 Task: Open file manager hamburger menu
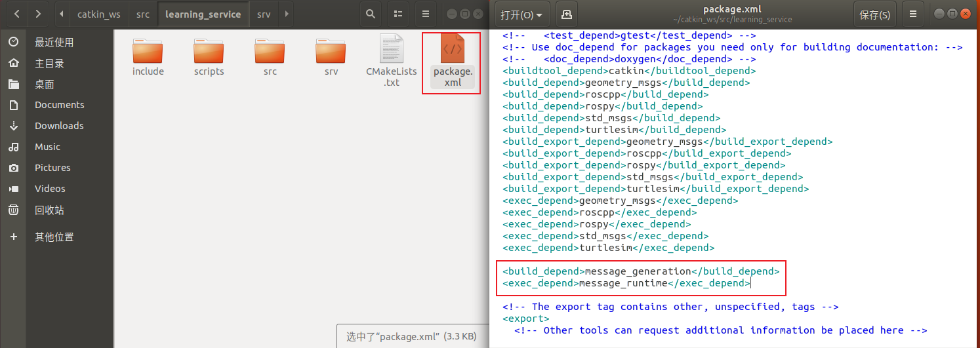pyautogui.click(x=426, y=14)
